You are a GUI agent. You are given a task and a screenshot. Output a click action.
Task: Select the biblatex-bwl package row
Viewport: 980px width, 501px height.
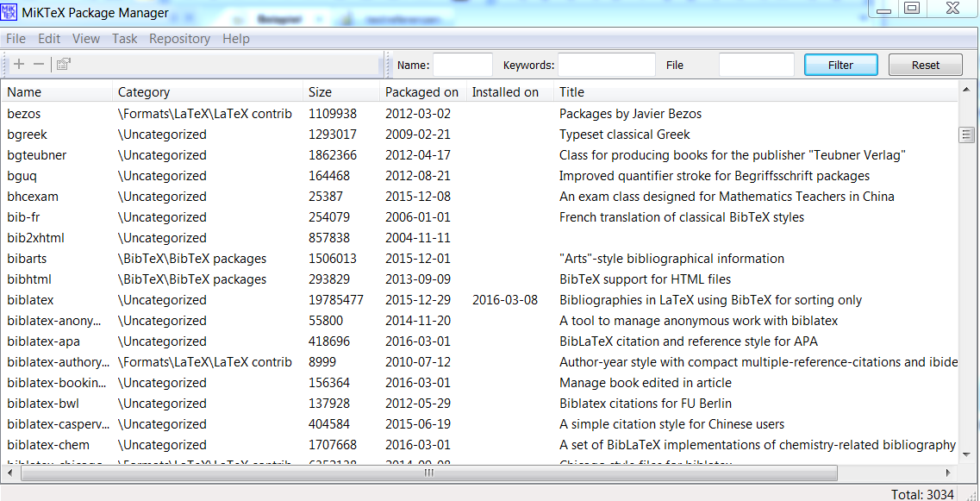click(x=480, y=404)
